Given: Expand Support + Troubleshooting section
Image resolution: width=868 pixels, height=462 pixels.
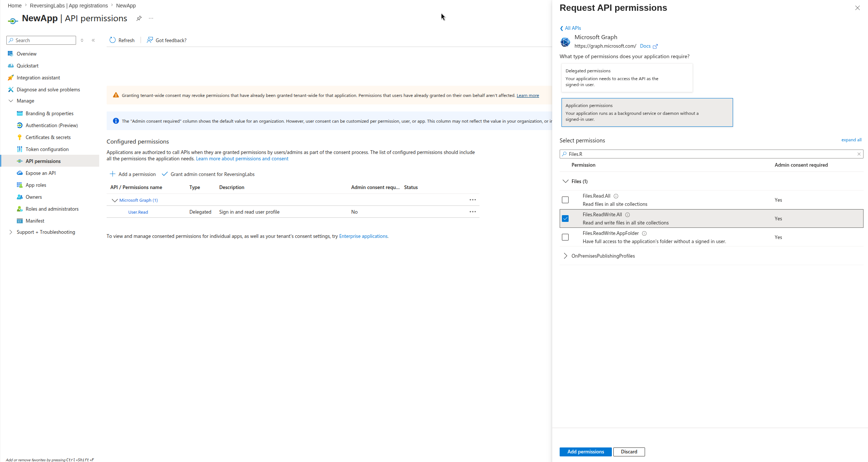Looking at the screenshot, I should (11, 232).
